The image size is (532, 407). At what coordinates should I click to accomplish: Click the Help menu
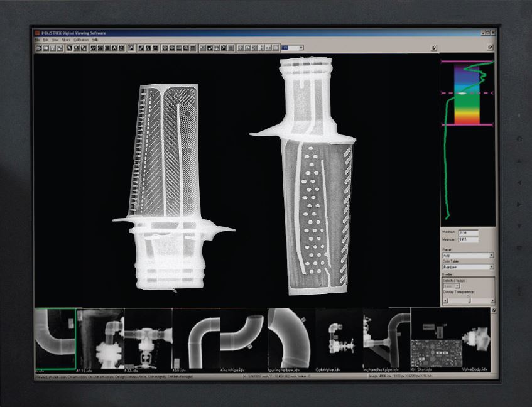click(x=95, y=40)
